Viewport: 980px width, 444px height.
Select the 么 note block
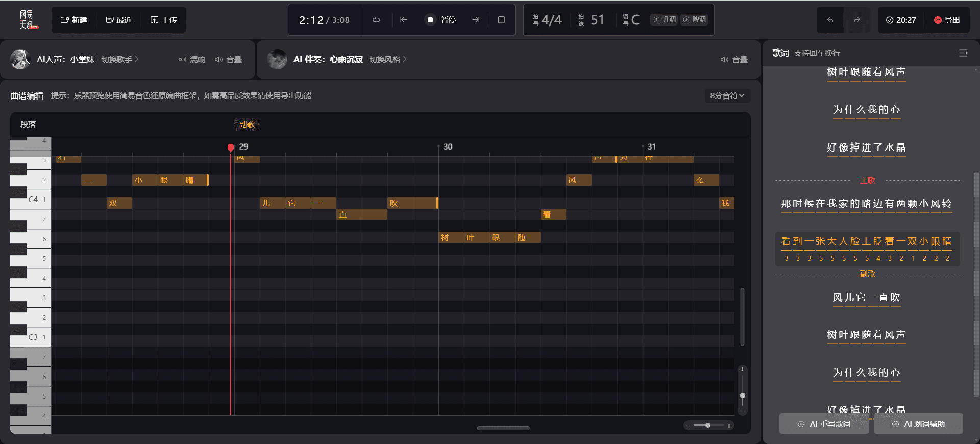click(706, 180)
